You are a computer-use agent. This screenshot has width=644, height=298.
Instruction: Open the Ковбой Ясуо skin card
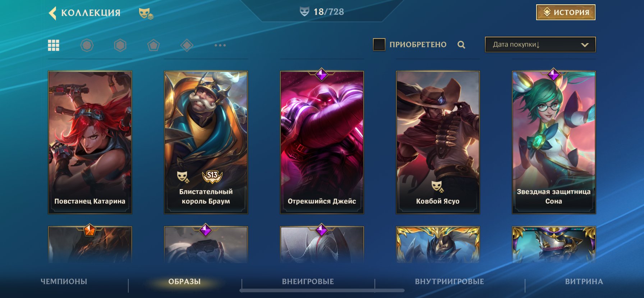pyautogui.click(x=438, y=142)
